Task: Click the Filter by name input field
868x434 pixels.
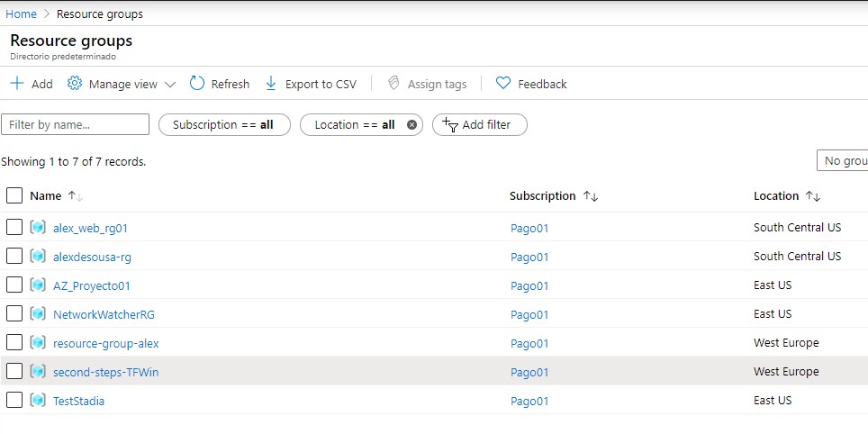Action: coord(75,125)
